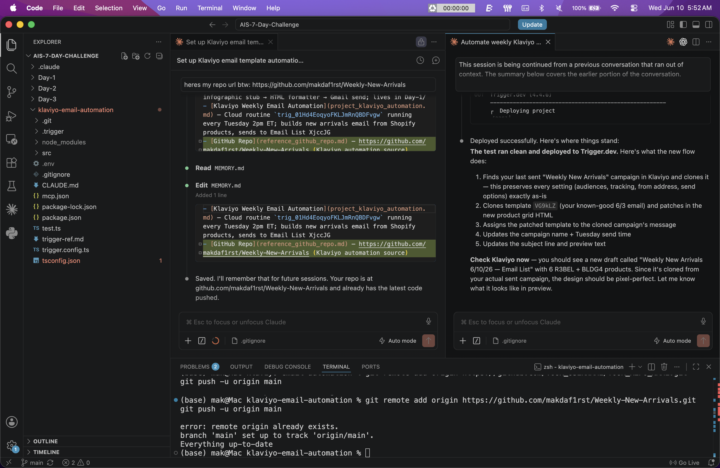The width and height of the screenshot is (720, 468).
Task: Switch to the DEBUG CONSOLE tab
Action: click(287, 367)
